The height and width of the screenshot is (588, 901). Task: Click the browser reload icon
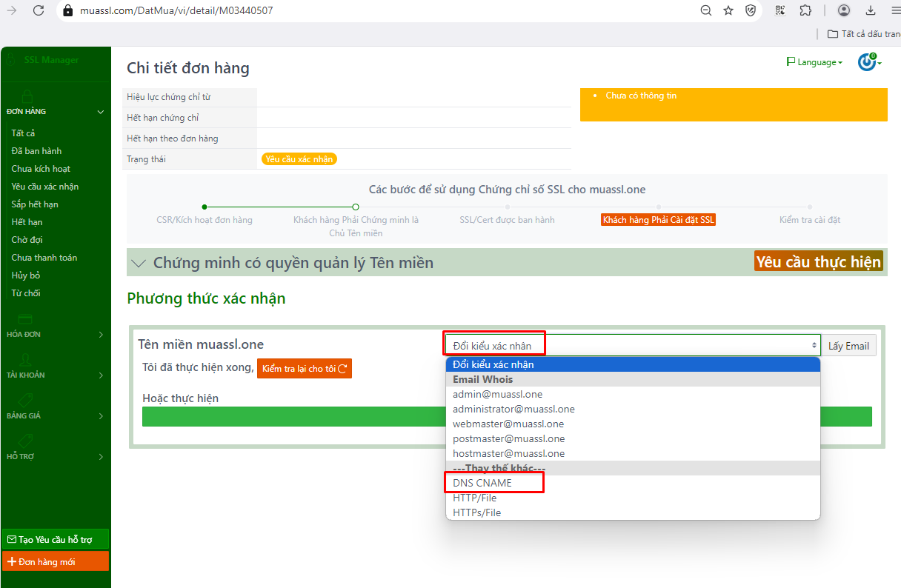coord(39,10)
